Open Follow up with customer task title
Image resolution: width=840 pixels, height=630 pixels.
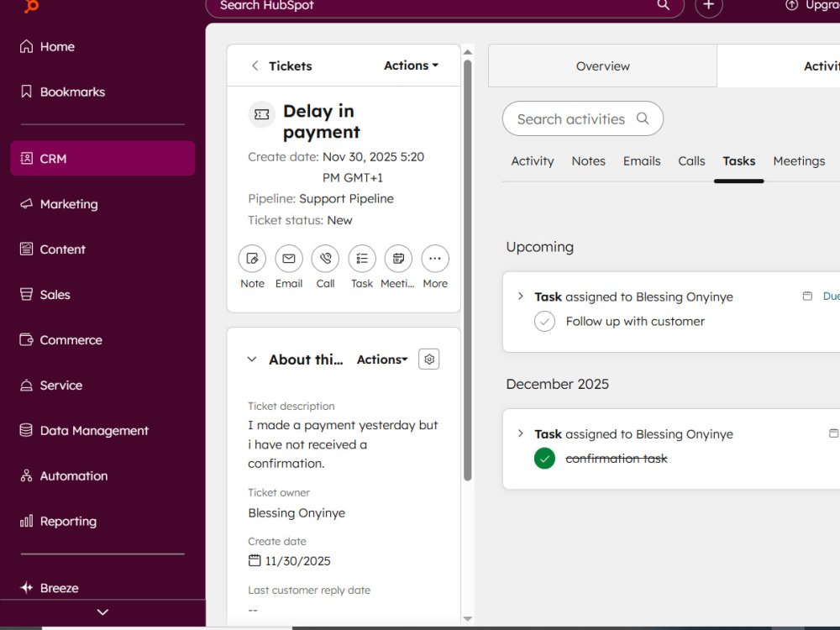point(635,322)
